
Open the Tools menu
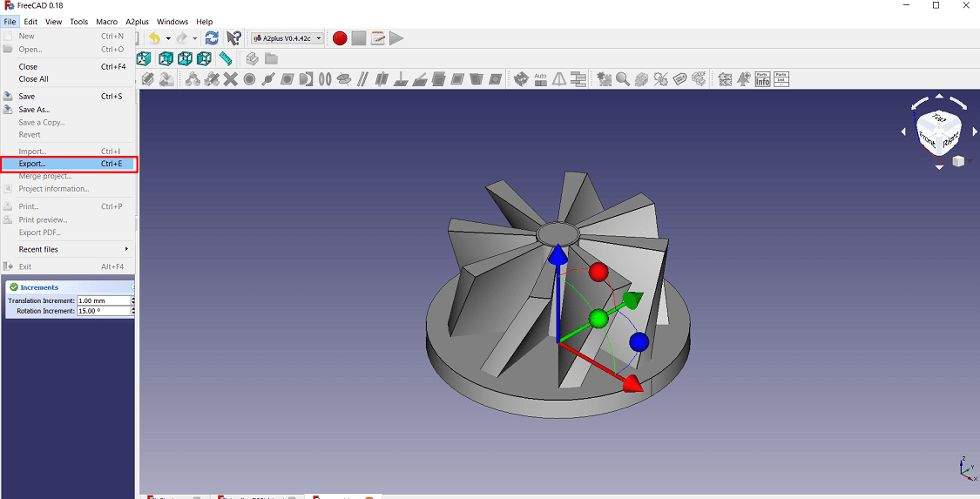78,21
